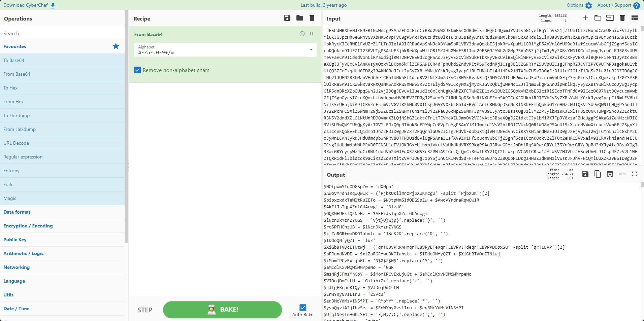This screenshot has width=644, height=321.
Task: Click the operations search field
Action: tap(62, 33)
